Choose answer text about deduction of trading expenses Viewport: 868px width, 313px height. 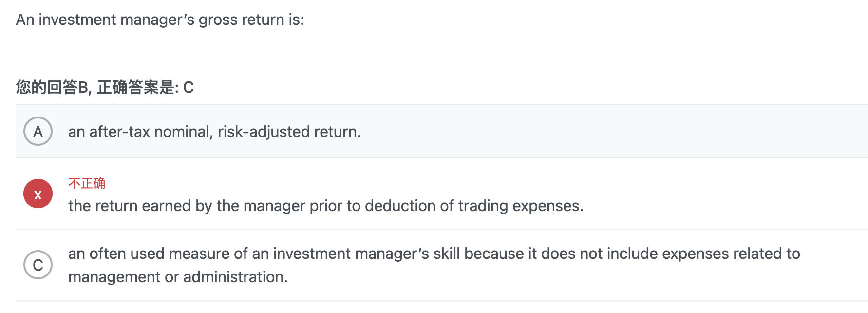325,206
